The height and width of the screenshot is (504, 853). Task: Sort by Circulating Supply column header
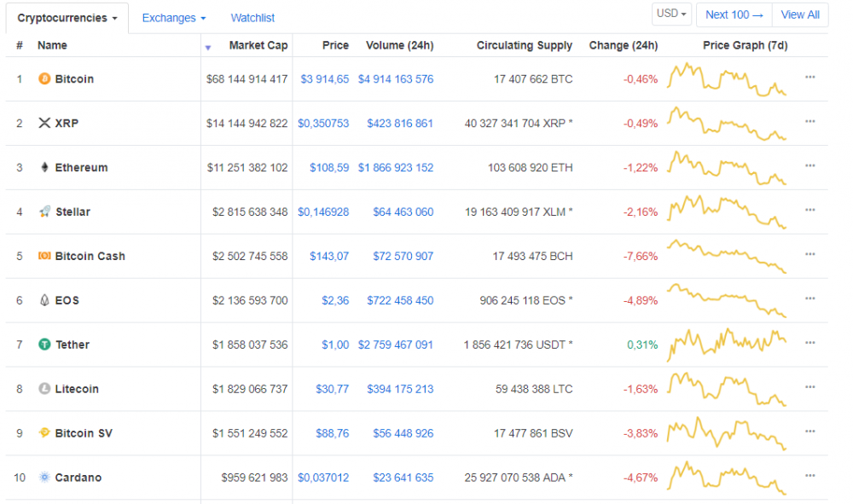(x=525, y=45)
